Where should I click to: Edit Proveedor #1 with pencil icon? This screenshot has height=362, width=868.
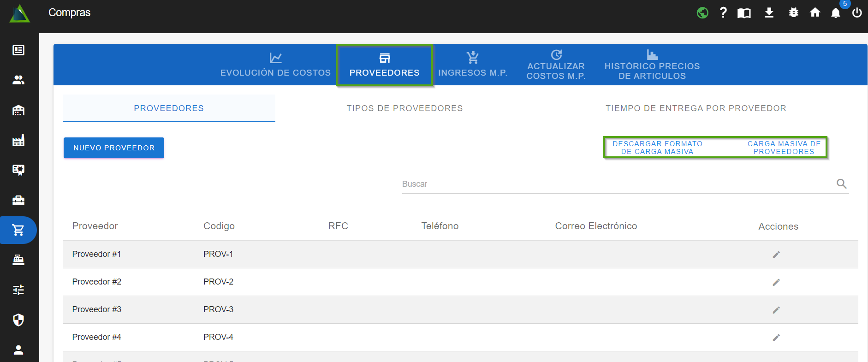coord(776,255)
